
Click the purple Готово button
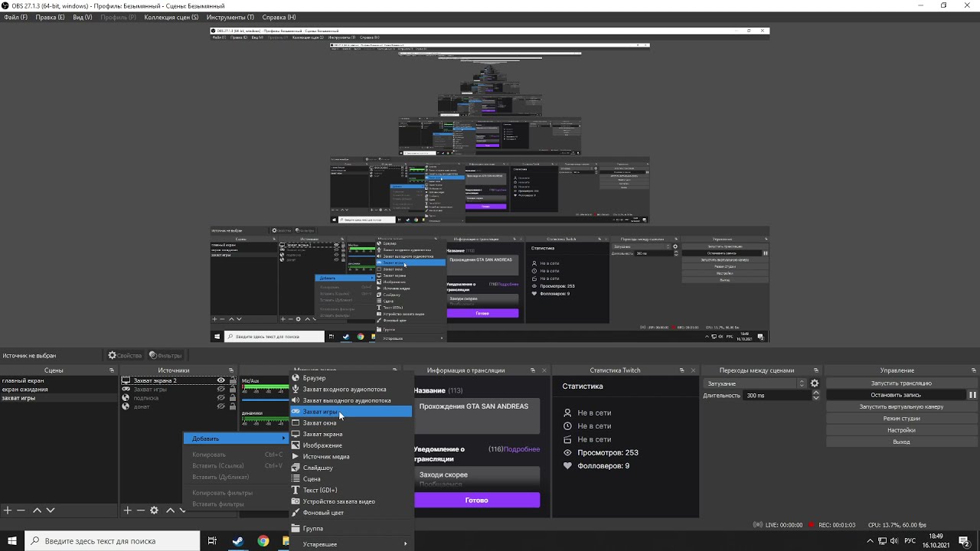click(x=477, y=500)
